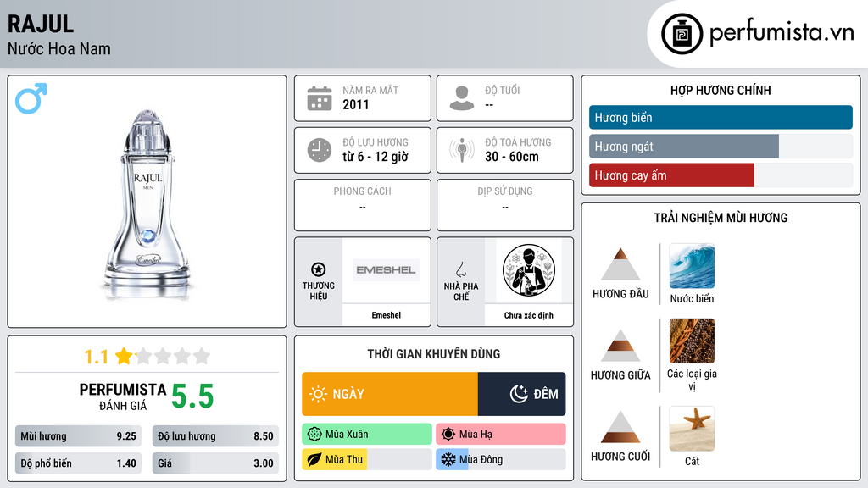Viewport: 868px width, 488px height.
Task: Click the filled gold rating star
Action: click(124, 356)
